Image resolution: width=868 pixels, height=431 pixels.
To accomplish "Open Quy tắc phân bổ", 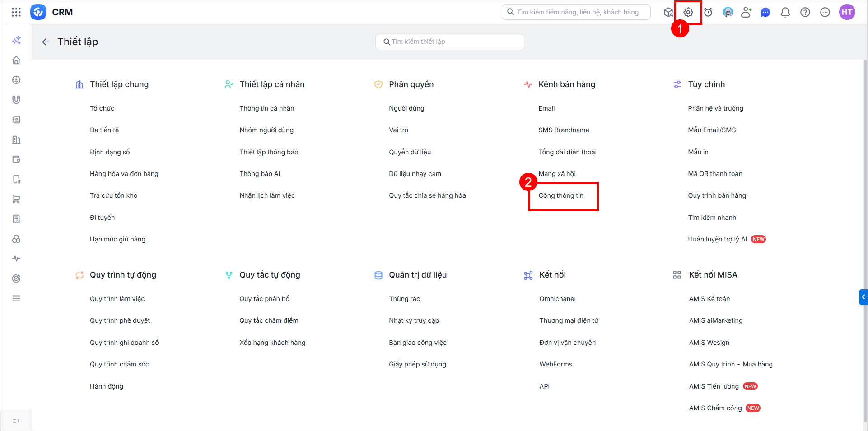I will pos(264,299).
